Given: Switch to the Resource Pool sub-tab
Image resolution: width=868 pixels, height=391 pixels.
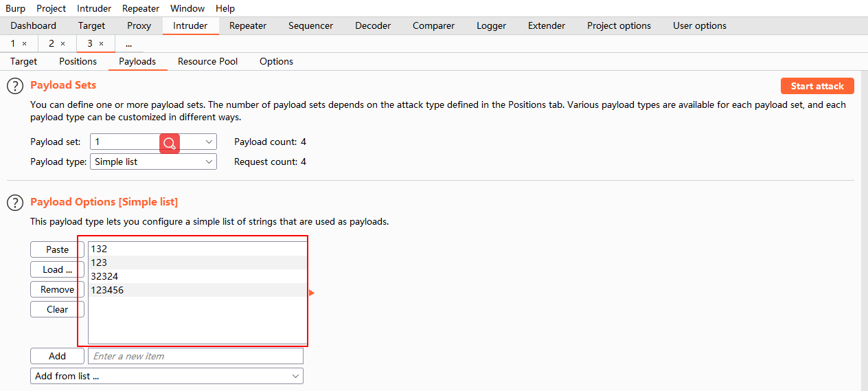Looking at the screenshot, I should 208,61.
